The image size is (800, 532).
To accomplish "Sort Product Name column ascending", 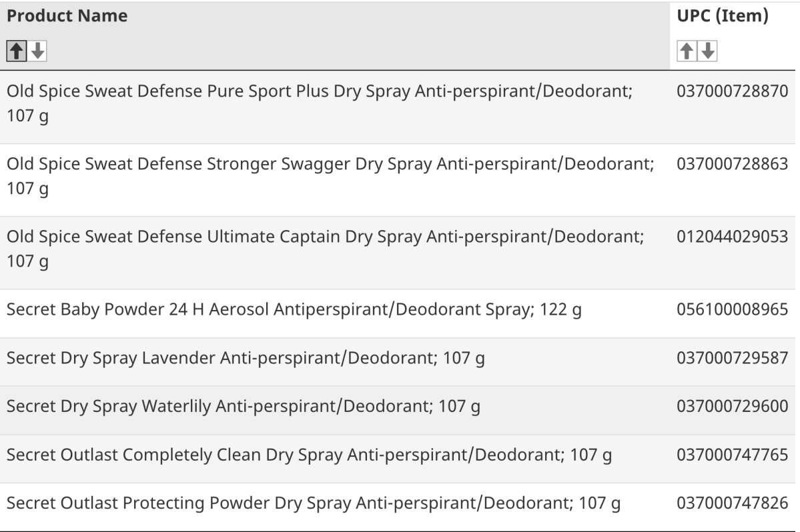I will [16, 51].
